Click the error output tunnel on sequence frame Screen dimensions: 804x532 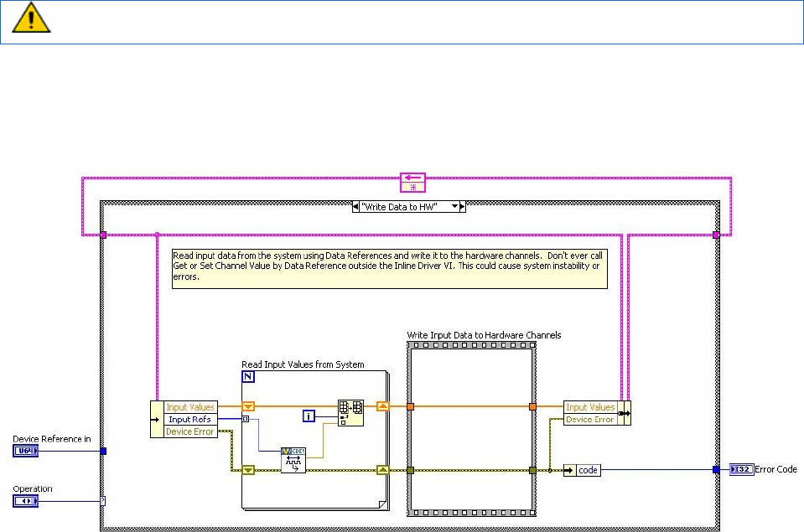click(x=532, y=470)
